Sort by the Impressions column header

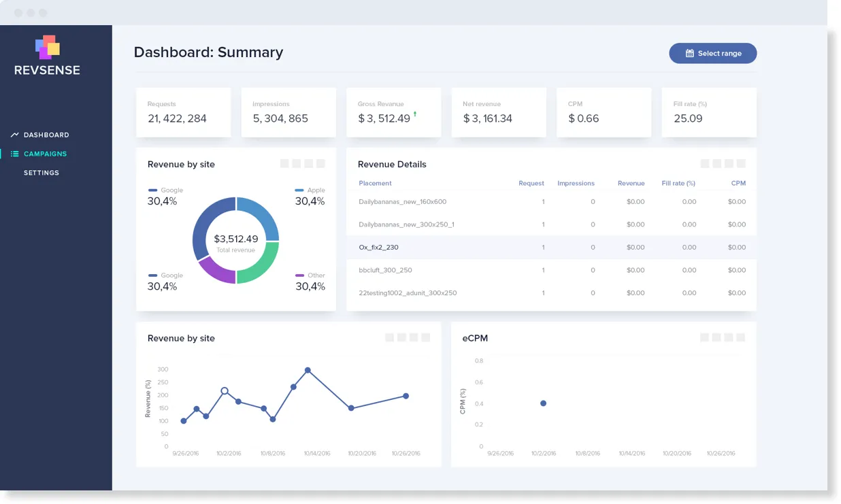click(x=576, y=183)
